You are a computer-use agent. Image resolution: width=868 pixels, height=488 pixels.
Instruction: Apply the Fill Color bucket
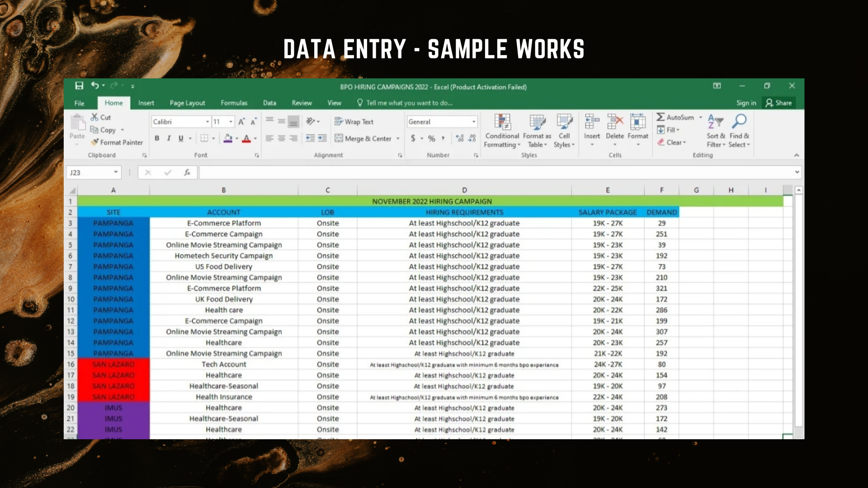coord(228,138)
